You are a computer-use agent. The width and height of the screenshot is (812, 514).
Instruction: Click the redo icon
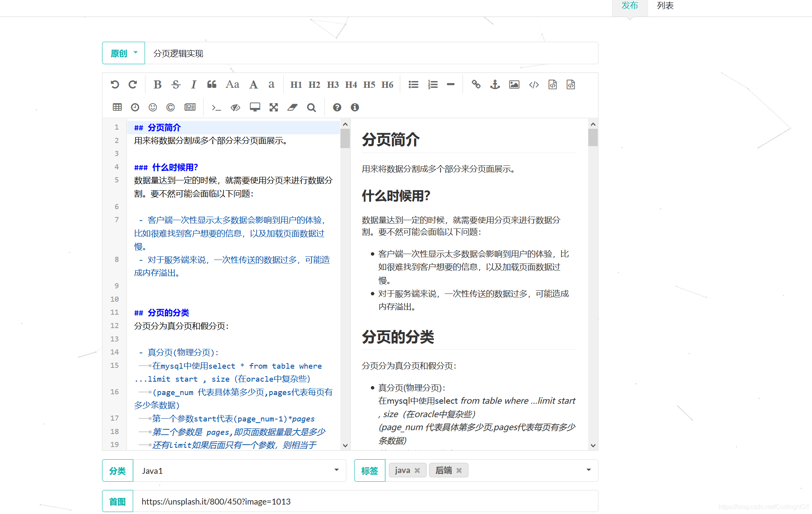pos(133,85)
